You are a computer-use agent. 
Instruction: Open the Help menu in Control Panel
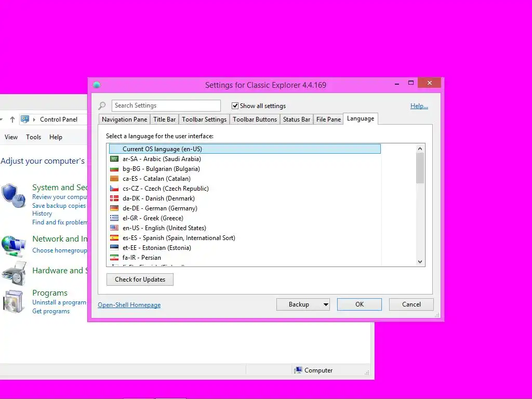[56, 137]
